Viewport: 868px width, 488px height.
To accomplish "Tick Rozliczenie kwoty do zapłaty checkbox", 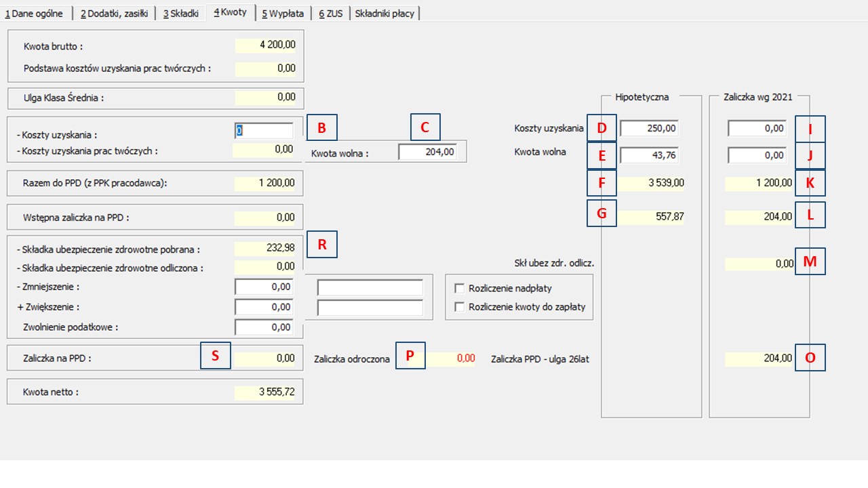I will point(460,307).
